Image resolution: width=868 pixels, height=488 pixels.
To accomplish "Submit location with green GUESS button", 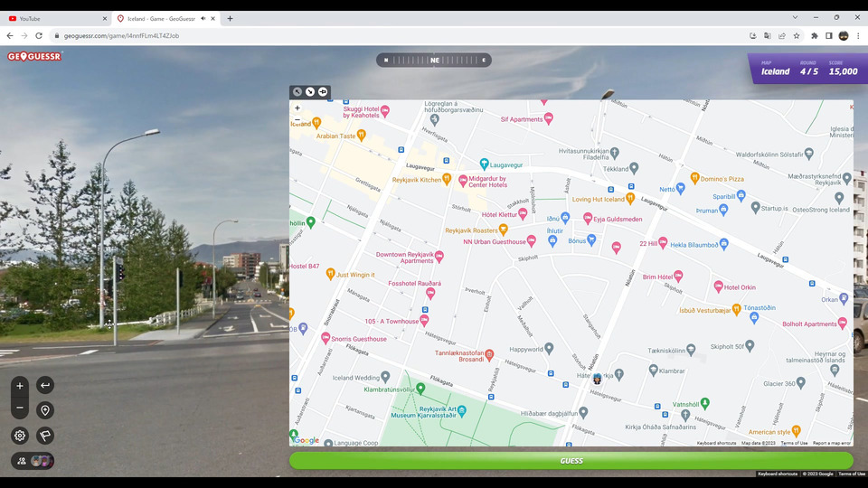I will pyautogui.click(x=571, y=461).
